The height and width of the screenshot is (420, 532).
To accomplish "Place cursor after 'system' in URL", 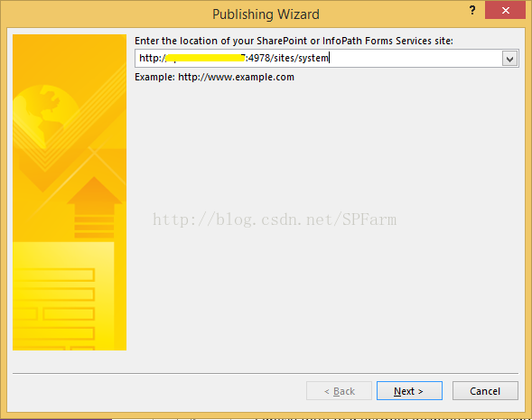I will pyautogui.click(x=330, y=58).
